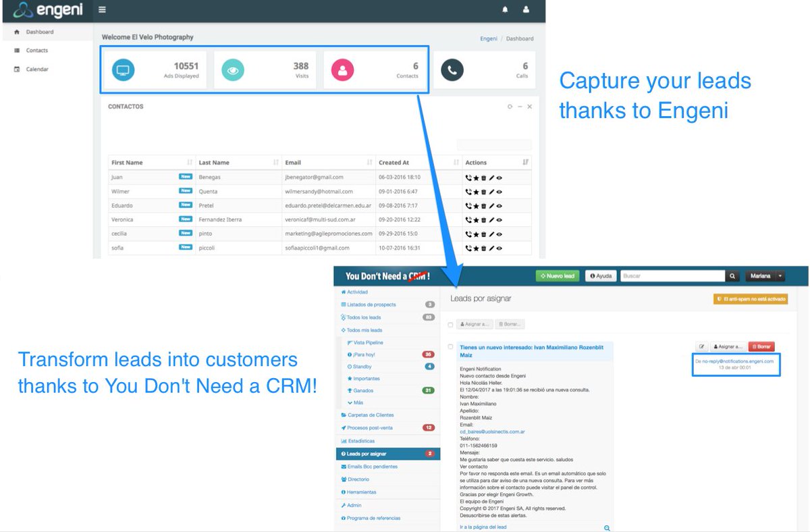Open the Engeni user profile icon
Screen dimensions: 810x532
pos(526,9)
